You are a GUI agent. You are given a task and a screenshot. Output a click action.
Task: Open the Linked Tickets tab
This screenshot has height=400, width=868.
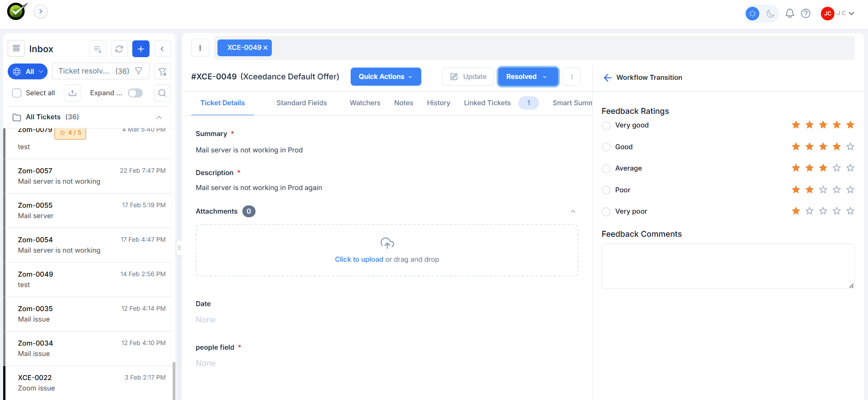[487, 103]
